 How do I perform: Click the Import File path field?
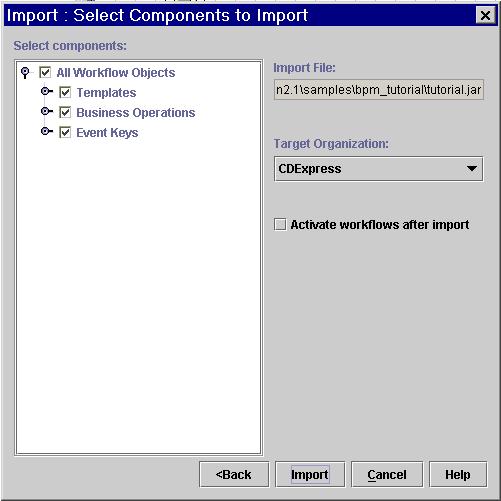tap(379, 90)
